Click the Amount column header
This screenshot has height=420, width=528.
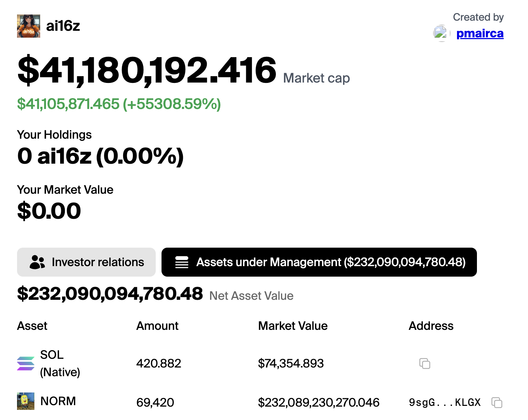157,326
